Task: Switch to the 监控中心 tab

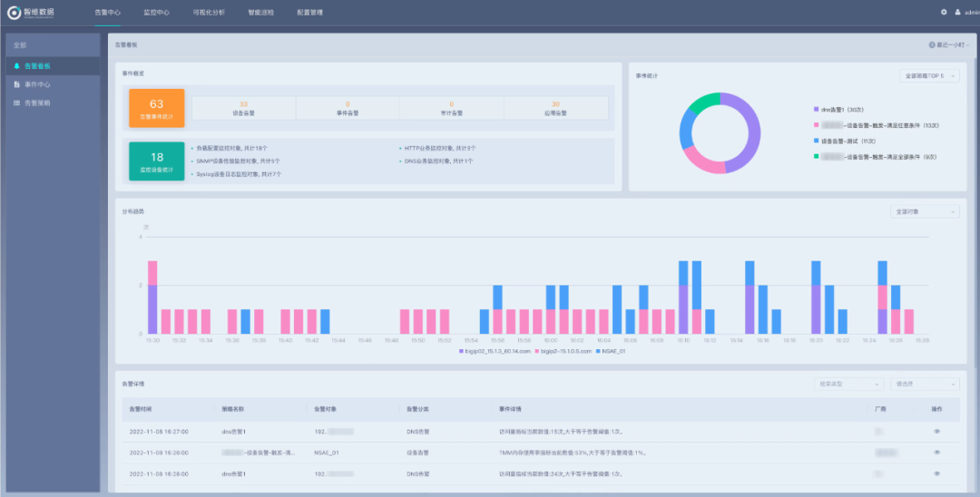Action: [156, 13]
